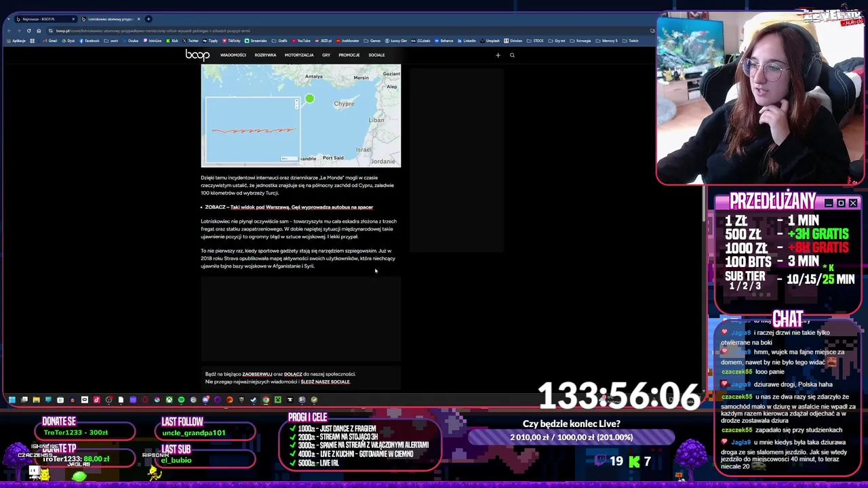The image size is (868, 488).
Task: Go forward in the browser
Action: pyautogui.click(x=19, y=30)
